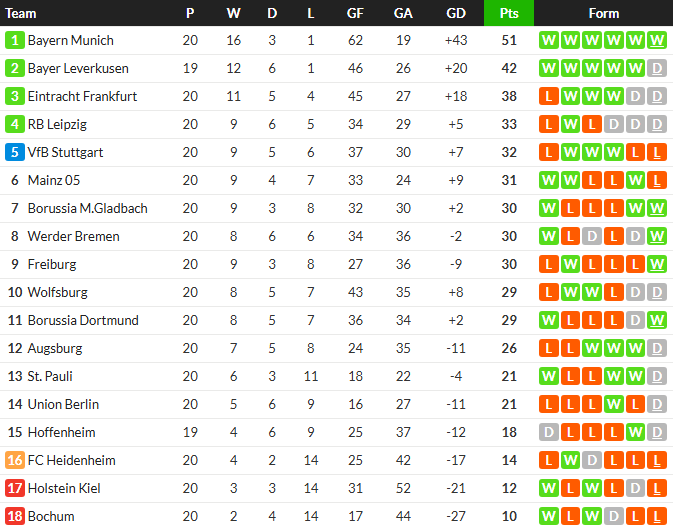Click Eintracht Frankfurt's first orange L form icon

tap(547, 97)
